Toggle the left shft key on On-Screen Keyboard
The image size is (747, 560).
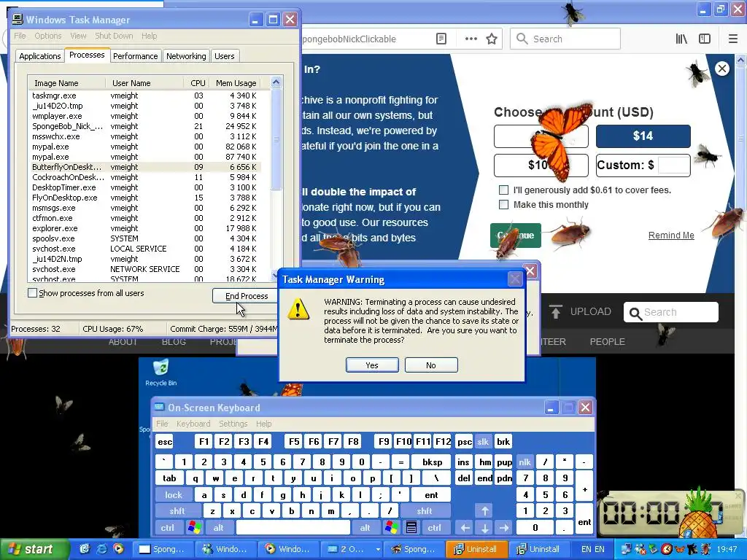pos(177,511)
